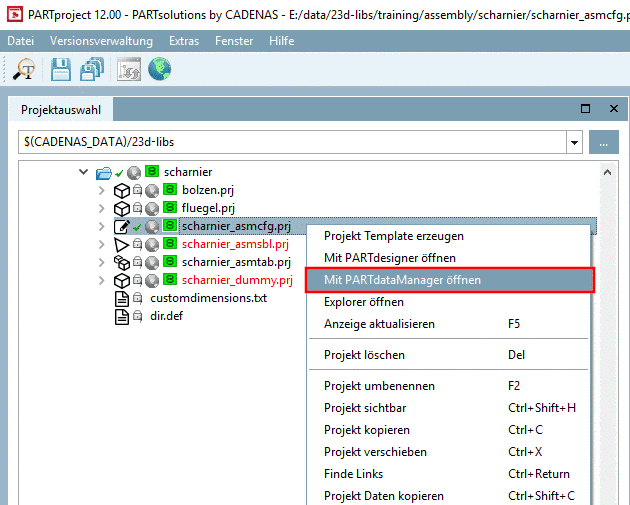Click the green status square of bolzen.prj

[x=170, y=189]
